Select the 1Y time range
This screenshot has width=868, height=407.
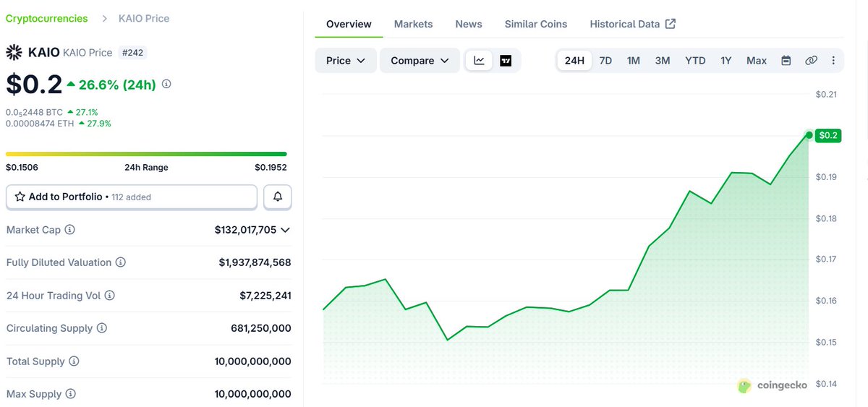(x=726, y=61)
